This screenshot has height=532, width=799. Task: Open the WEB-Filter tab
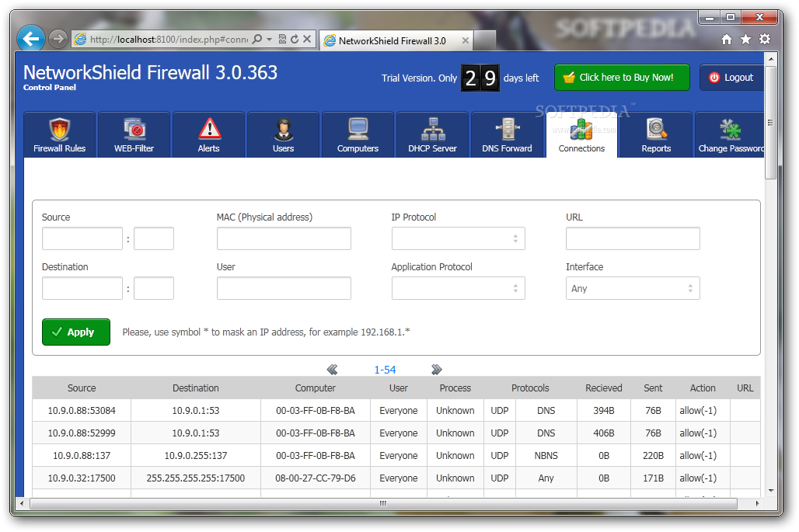[x=134, y=135]
